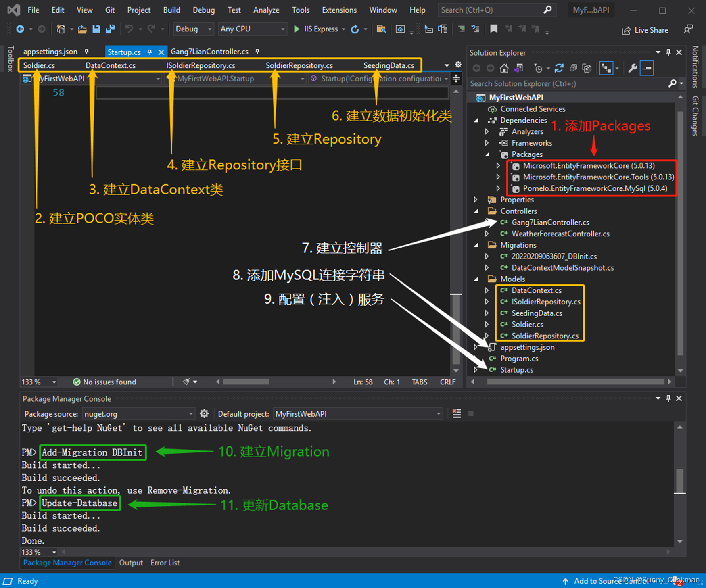The width and height of the screenshot is (706, 588).
Task: Open the Git Changes side tab
Action: (695, 116)
